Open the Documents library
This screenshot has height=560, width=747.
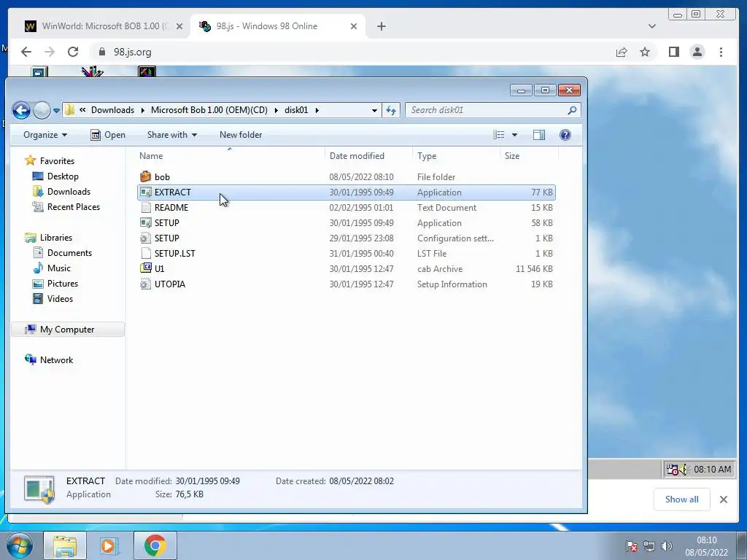click(69, 253)
